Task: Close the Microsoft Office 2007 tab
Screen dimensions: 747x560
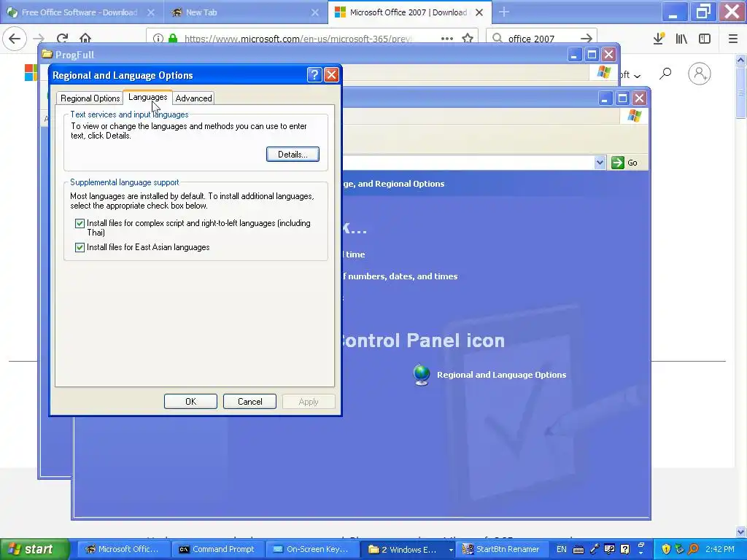Action: tap(479, 12)
